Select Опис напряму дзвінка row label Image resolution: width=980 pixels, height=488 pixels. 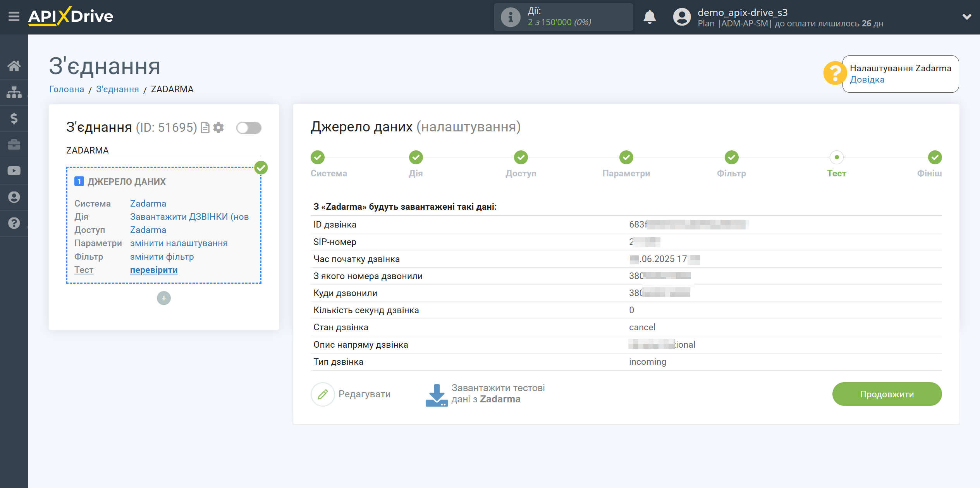coord(361,345)
